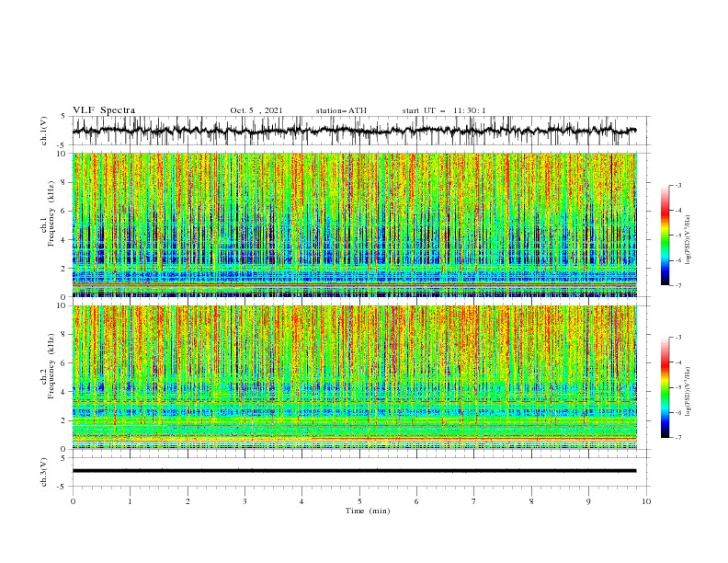This screenshot has height=563, width=728.
Task: Click the ch.2 colorbar '-7' label
Action: pos(678,438)
